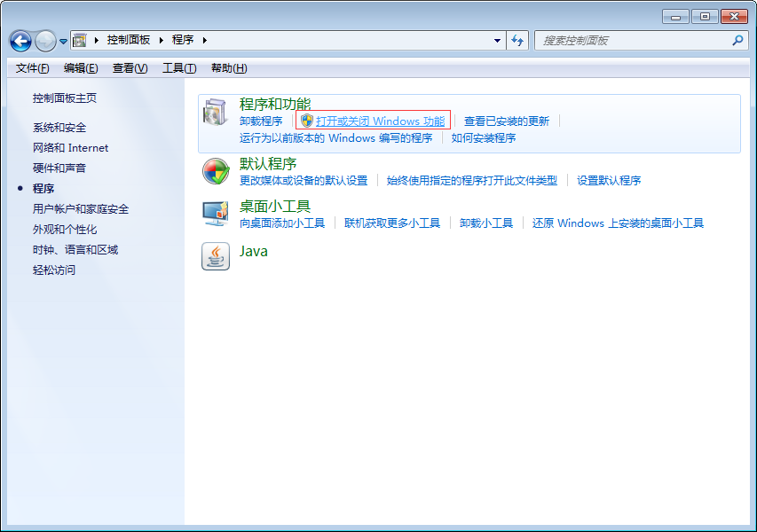Open the 工具(T) menu

(x=179, y=68)
